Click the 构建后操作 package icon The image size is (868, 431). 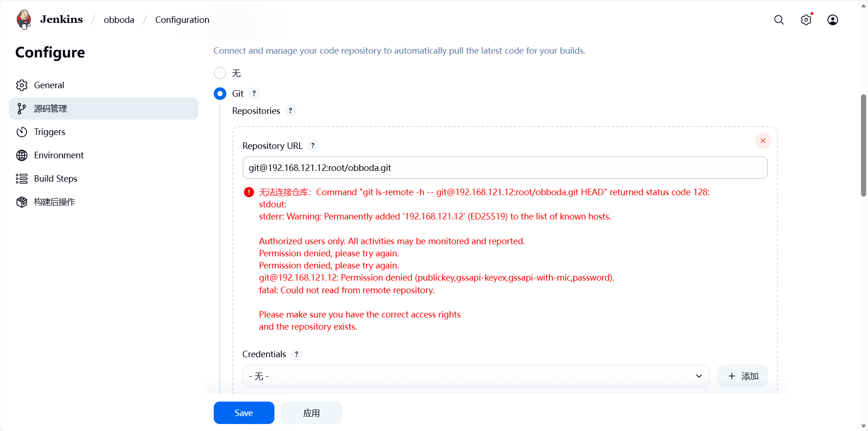click(22, 202)
